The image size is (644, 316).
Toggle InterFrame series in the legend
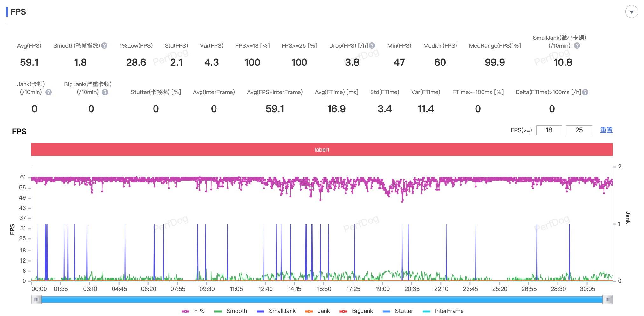443,311
